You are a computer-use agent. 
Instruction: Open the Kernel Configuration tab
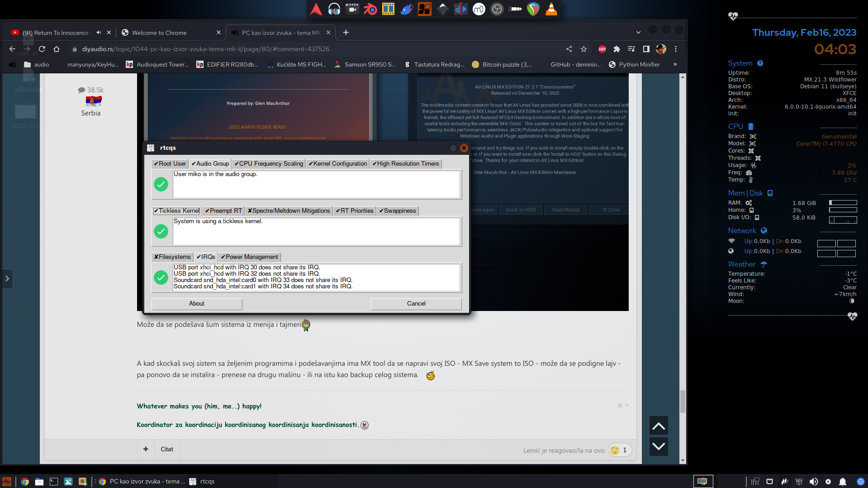338,164
